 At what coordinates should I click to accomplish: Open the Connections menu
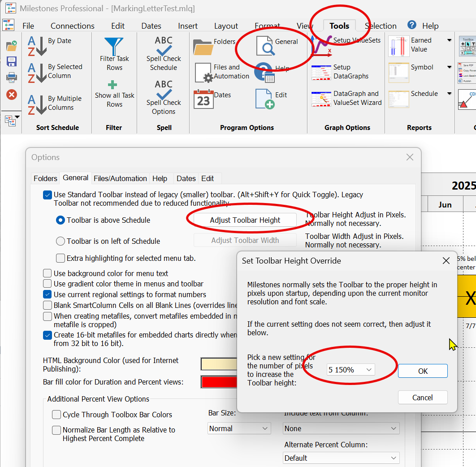(x=72, y=26)
